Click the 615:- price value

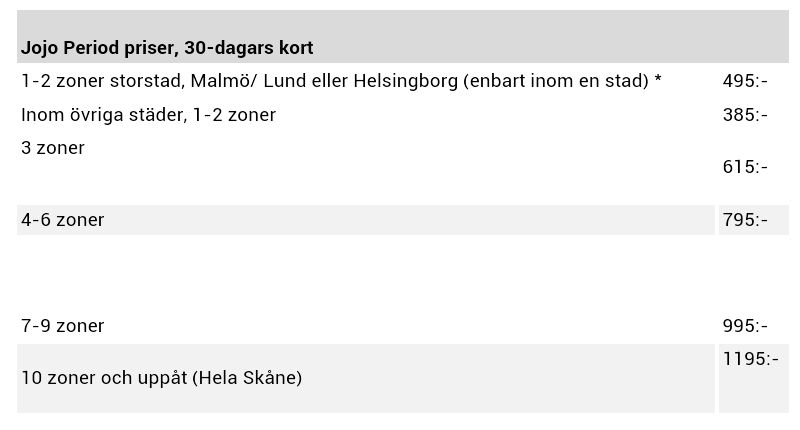pyautogui.click(x=745, y=167)
